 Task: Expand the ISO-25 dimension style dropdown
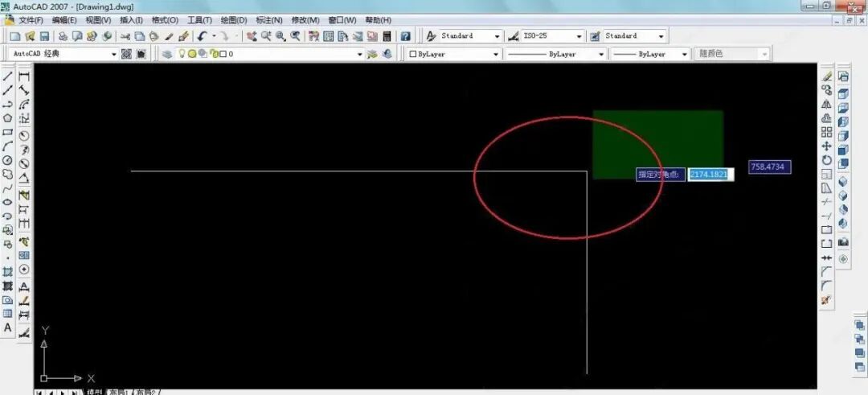(x=579, y=36)
